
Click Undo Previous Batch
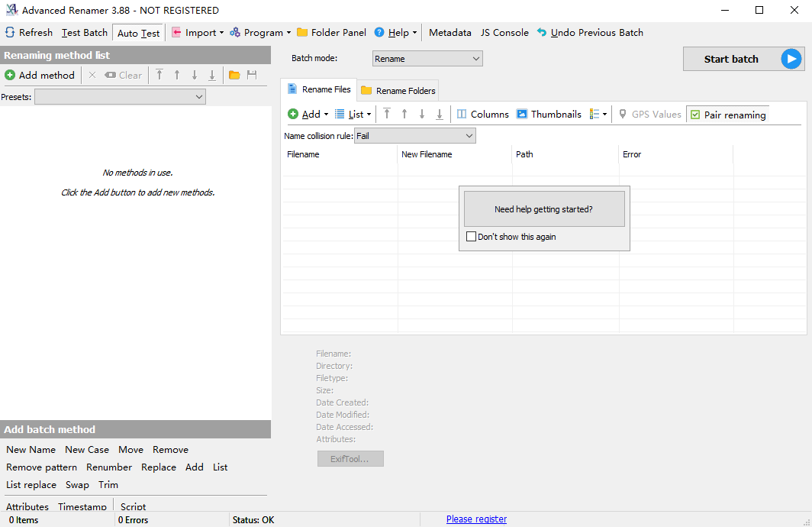590,33
